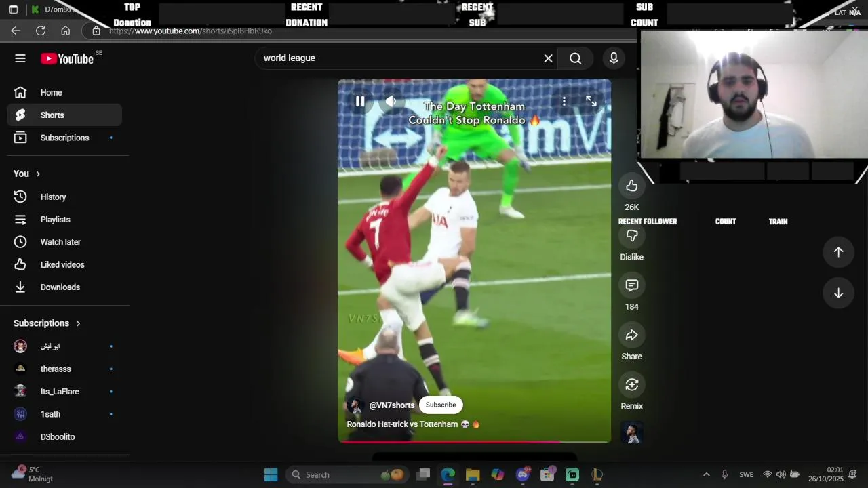Open Its_LaFlare channel subscription
Viewport: 868px width, 488px height.
tap(64, 392)
